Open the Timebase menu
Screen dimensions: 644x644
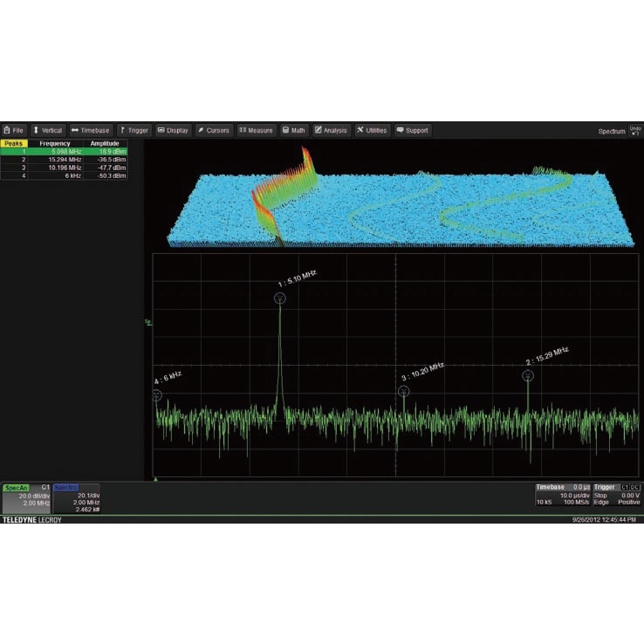pyautogui.click(x=91, y=130)
